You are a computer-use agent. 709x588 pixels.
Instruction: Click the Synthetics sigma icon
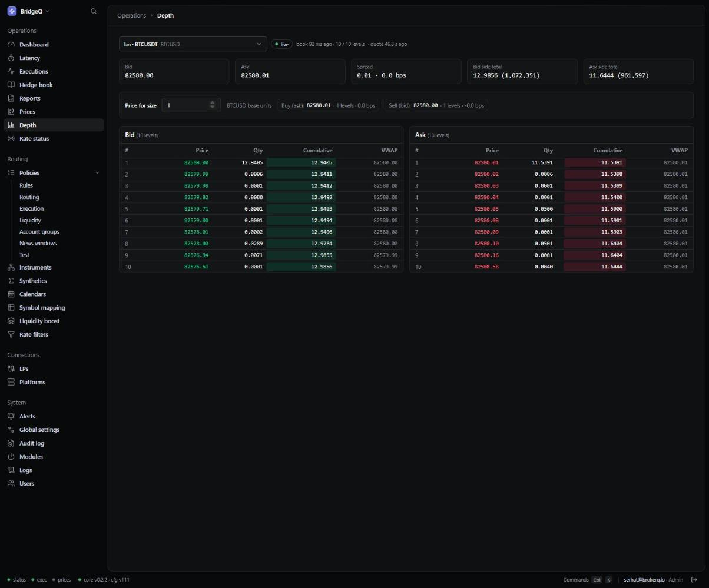click(11, 281)
